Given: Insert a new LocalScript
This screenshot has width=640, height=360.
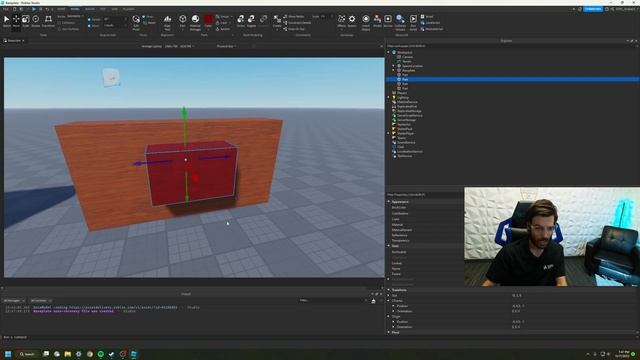Looking at the screenshot, I should 430,23.
